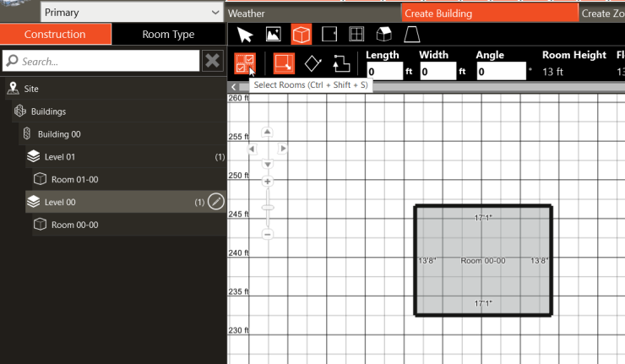This screenshot has height=364, width=625.
Task: Pan the canvas left arrow
Action: coord(252,149)
